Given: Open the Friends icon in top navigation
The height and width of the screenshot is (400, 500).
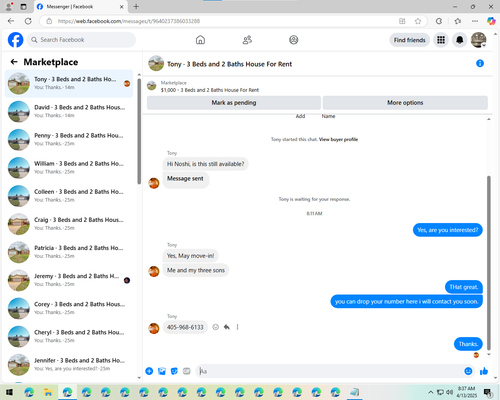Looking at the screenshot, I should [x=247, y=40].
